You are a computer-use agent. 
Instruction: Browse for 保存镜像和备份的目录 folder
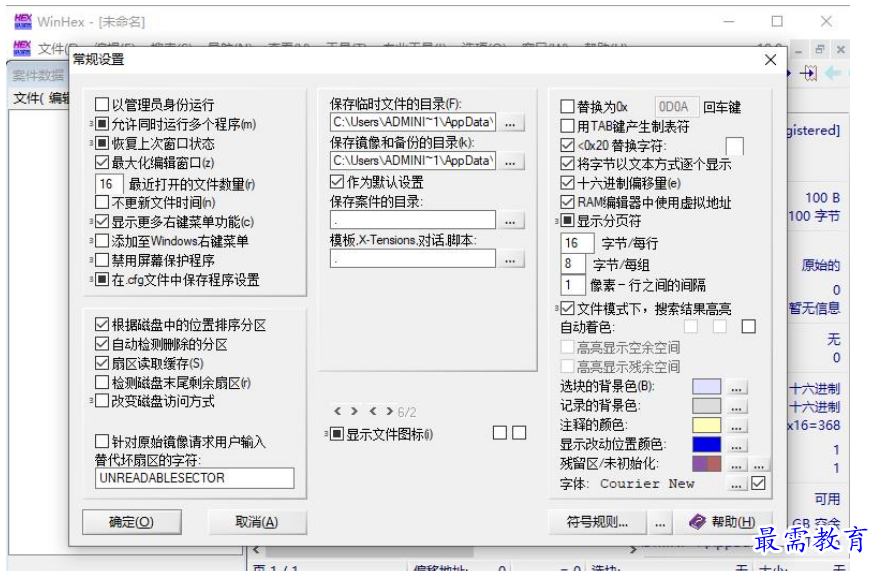pyautogui.click(x=510, y=161)
